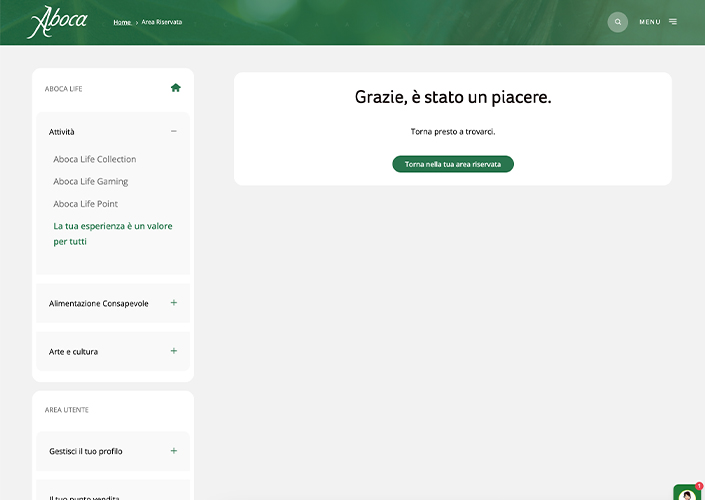The height and width of the screenshot is (500, 705).
Task: Expand Gestisci il tuo profilo
Action: coord(174,451)
